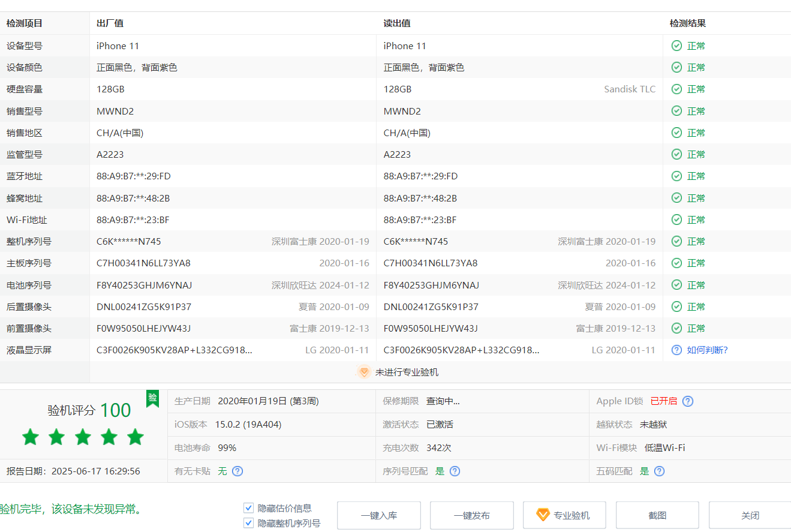791x532 pixels.
Task: Click the help icon next to Apple ID锁
Action: pyautogui.click(x=688, y=401)
